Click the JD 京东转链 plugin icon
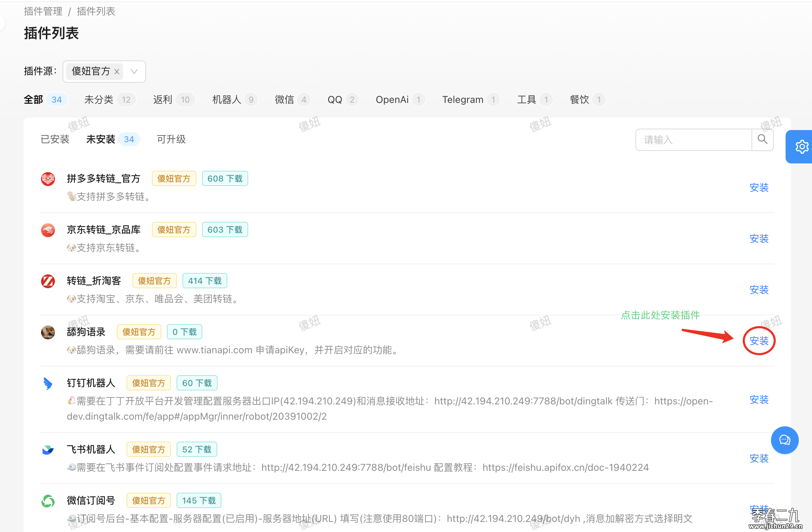 click(x=48, y=230)
